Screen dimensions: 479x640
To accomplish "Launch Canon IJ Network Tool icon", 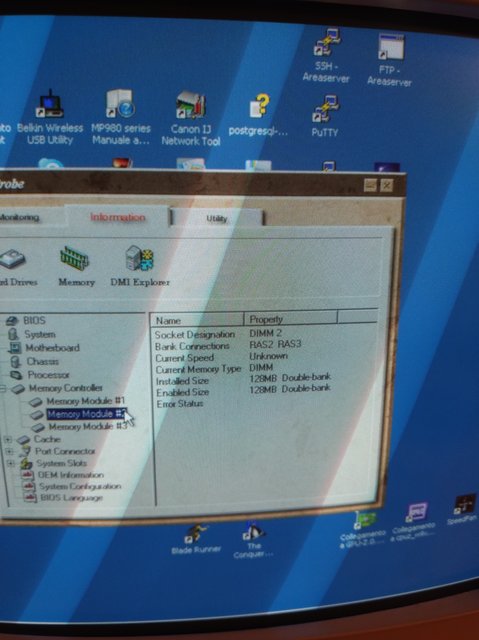I will tap(191, 119).
